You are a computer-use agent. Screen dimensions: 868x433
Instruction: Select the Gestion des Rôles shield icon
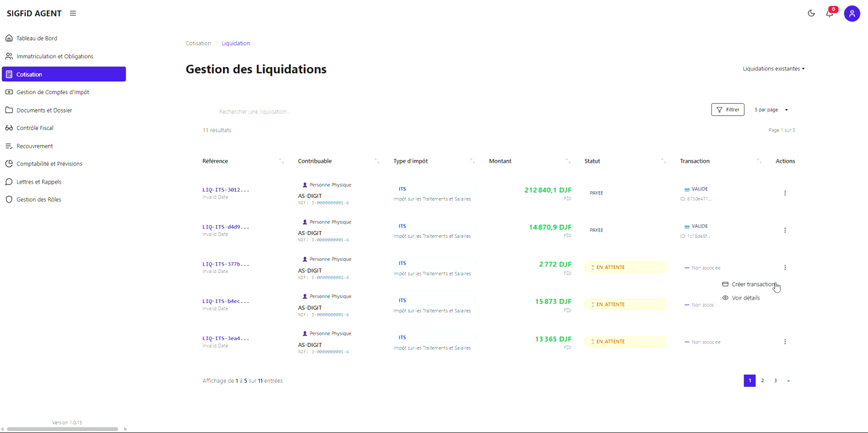[x=7, y=199]
